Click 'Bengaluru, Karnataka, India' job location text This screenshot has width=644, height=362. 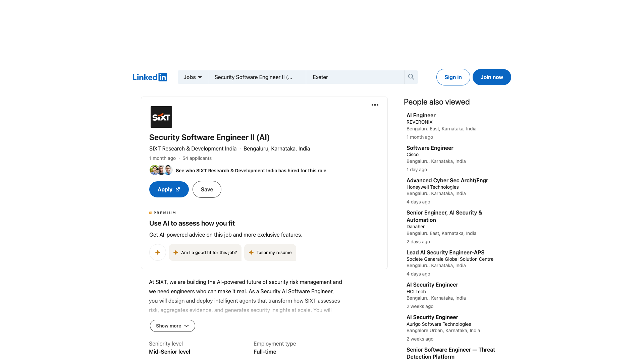[x=277, y=148]
